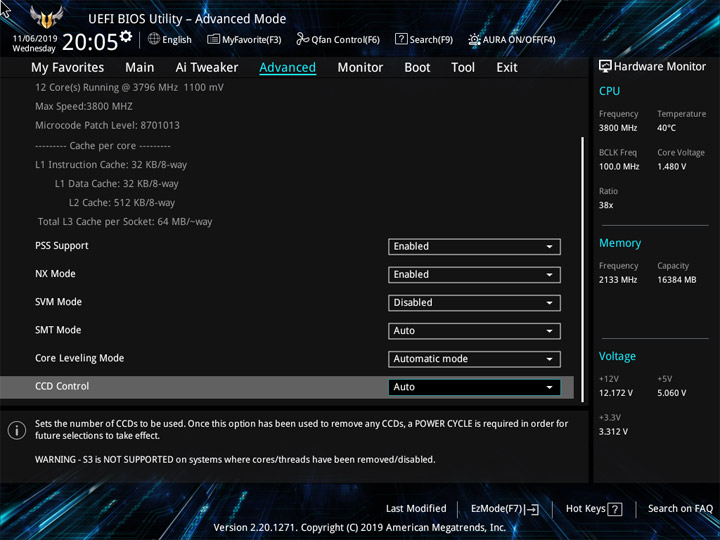Open the NX Mode dropdown

tap(474, 275)
